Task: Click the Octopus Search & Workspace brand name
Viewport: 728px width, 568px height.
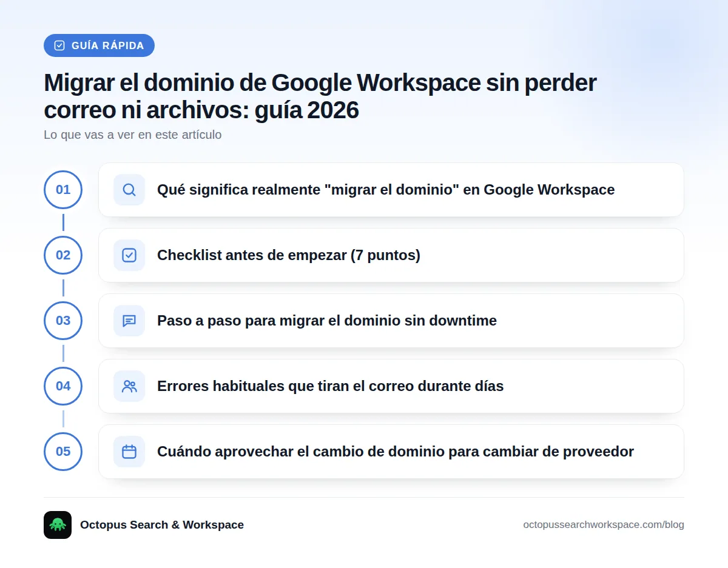Action: coord(162,525)
